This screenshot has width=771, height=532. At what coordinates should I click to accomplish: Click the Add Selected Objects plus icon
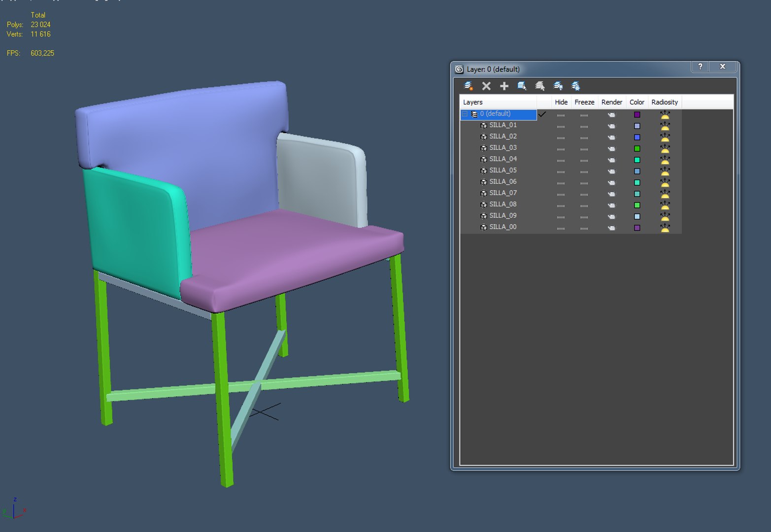504,86
